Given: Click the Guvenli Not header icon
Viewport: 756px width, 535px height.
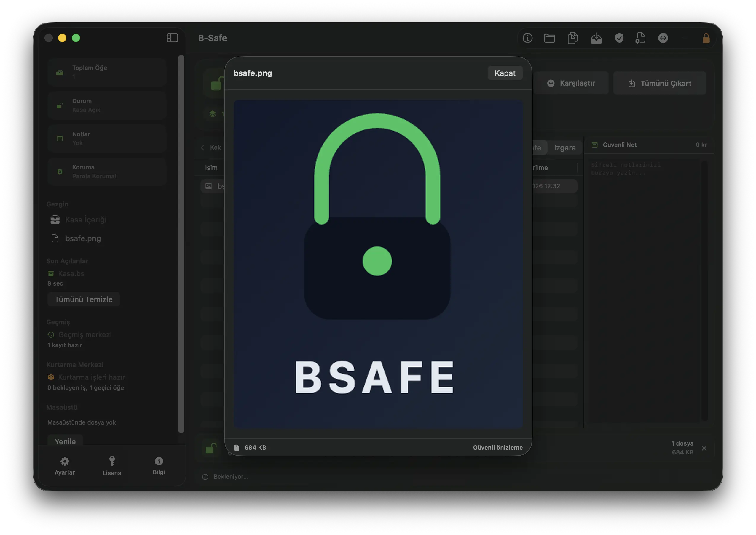Looking at the screenshot, I should 594,145.
